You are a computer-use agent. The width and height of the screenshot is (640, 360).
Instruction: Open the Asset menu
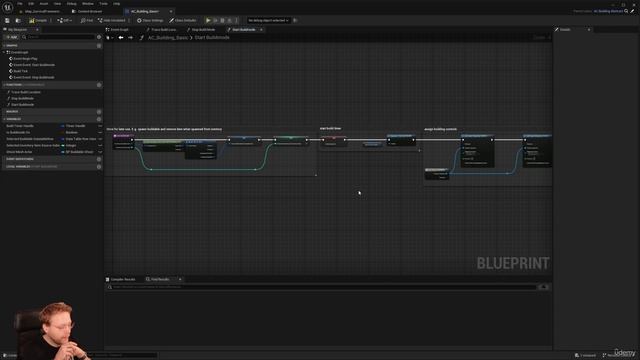(44, 4)
